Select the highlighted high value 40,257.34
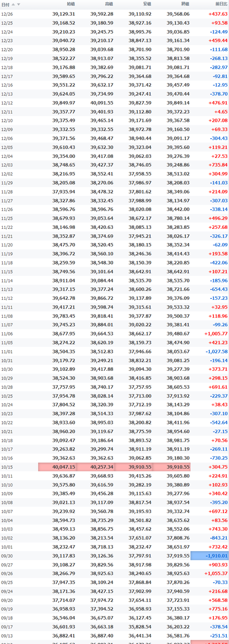229x644 pixels. pyautogui.click(x=102, y=467)
